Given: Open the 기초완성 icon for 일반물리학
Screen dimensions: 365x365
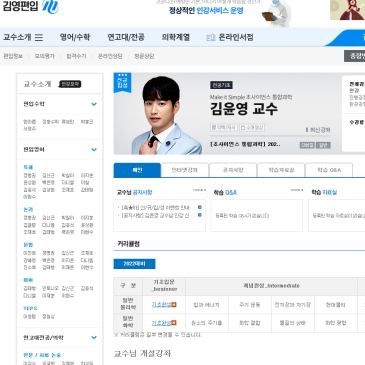Looking at the screenshot, I should click(x=174, y=305).
